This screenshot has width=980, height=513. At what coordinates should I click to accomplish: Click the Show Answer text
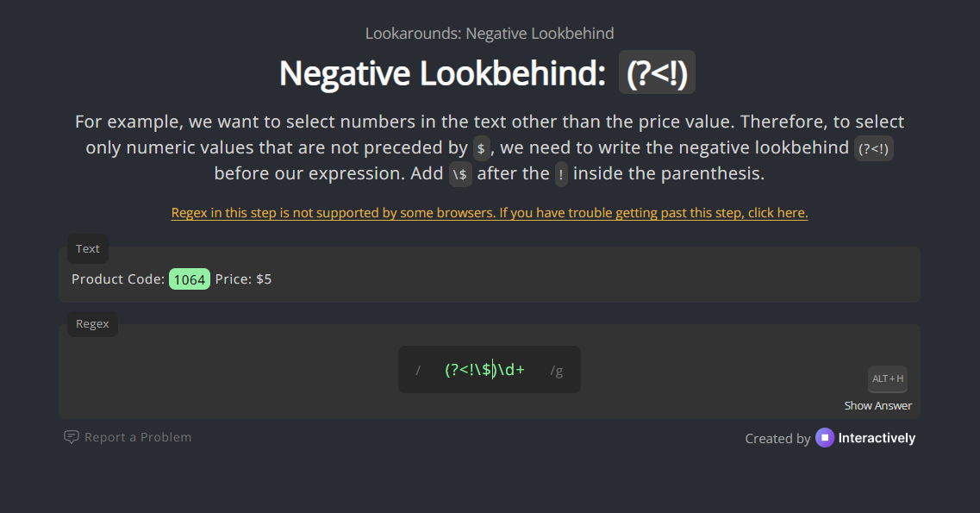pyautogui.click(x=877, y=406)
